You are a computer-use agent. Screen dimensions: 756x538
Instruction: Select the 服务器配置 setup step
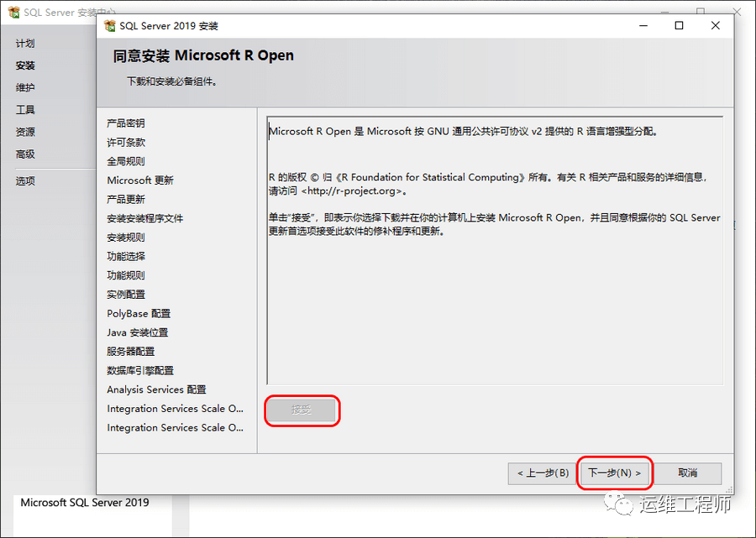point(131,352)
